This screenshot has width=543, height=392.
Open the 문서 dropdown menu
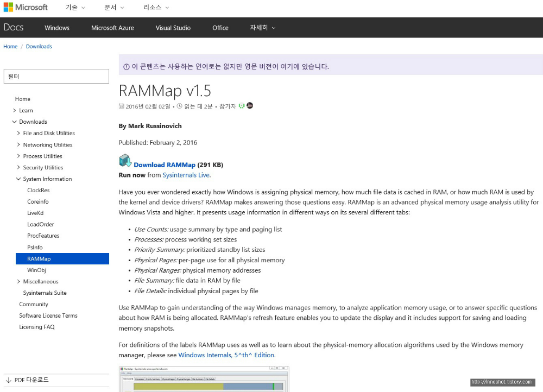point(114,7)
